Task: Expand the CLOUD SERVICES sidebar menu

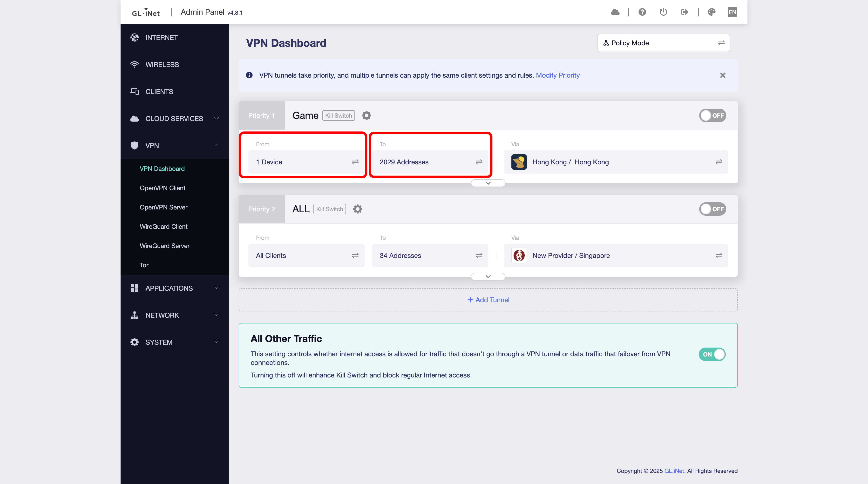Action: click(x=174, y=119)
